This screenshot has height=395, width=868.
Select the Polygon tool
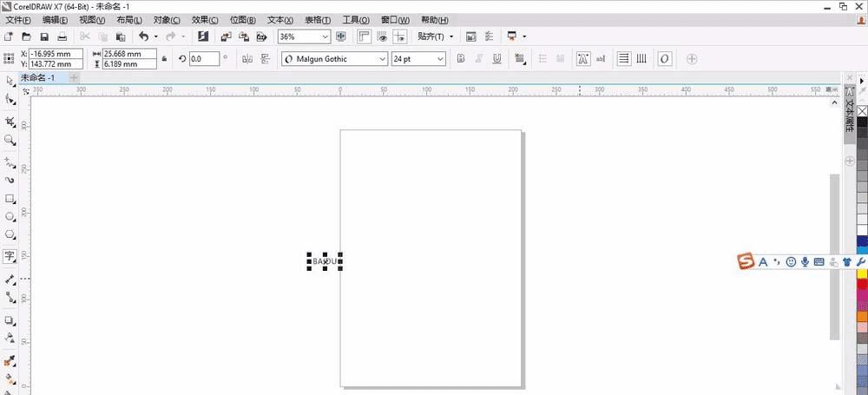click(10, 234)
